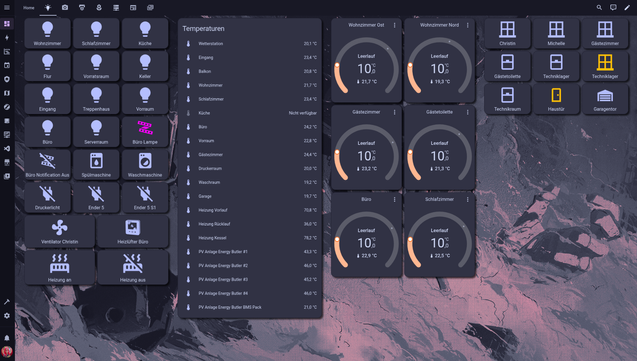The width and height of the screenshot is (637, 361).
Task: Toggle the Flur light
Action: [48, 66]
